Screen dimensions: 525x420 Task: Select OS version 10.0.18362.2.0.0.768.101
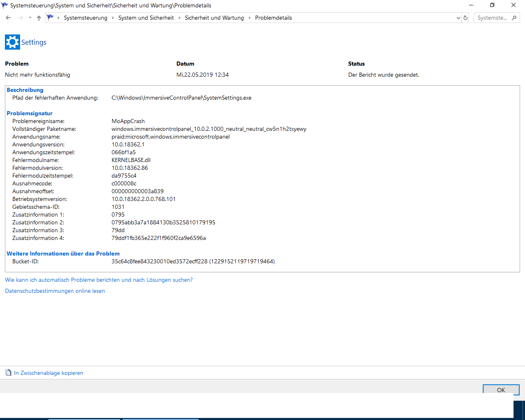[x=144, y=199]
